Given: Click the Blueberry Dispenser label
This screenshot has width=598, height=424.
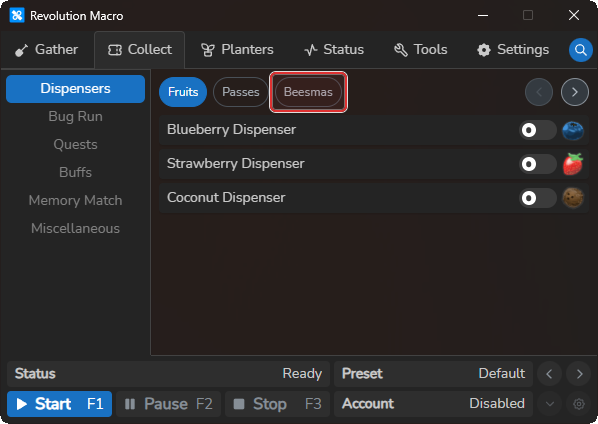Looking at the screenshot, I should click(x=231, y=130).
